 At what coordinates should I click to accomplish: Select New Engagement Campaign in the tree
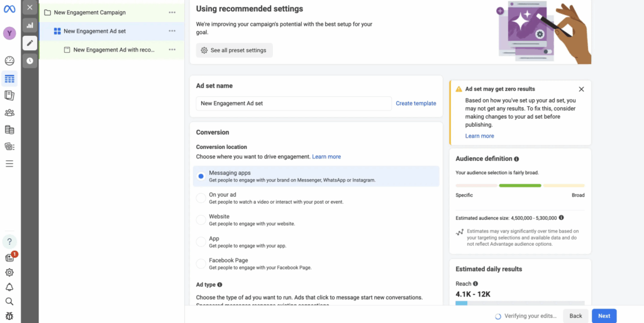coord(89,13)
